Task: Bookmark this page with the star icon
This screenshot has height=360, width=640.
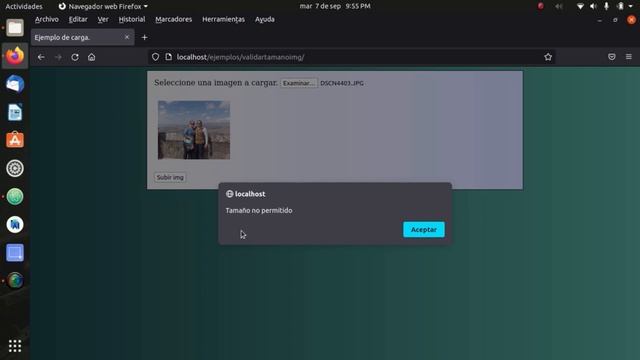Action: tap(548, 57)
